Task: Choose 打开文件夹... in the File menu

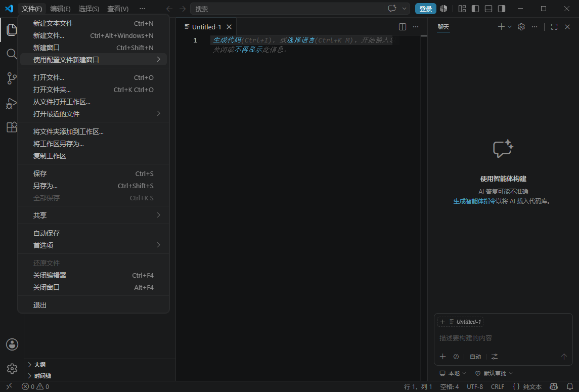Action: pos(94,90)
